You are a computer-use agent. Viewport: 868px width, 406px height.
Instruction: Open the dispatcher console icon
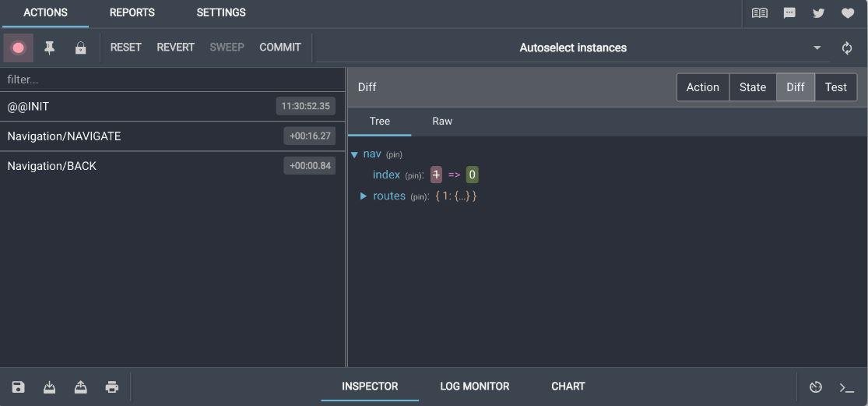[846, 387]
